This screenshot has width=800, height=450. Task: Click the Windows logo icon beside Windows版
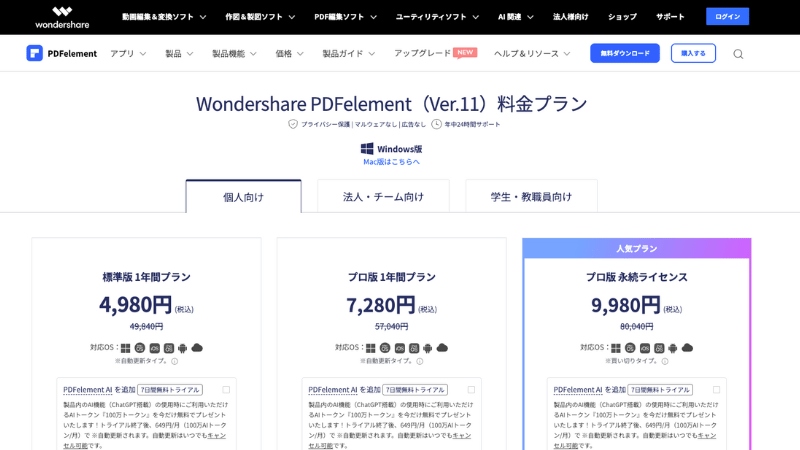367,148
